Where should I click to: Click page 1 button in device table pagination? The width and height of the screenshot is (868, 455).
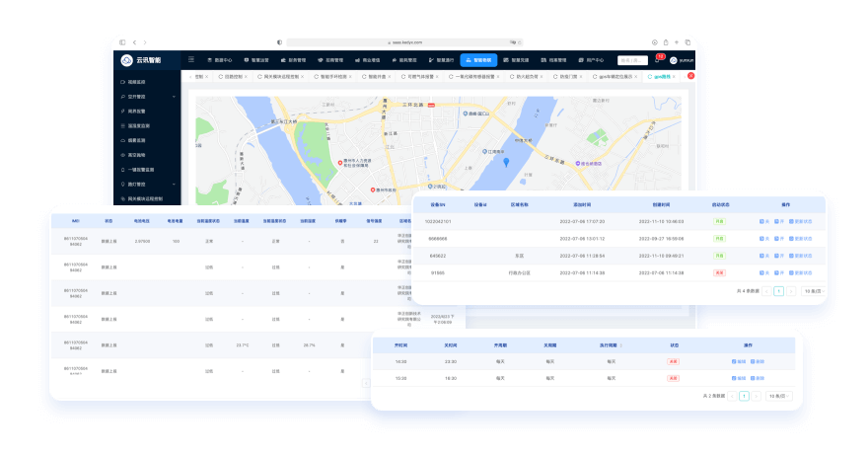coord(778,292)
